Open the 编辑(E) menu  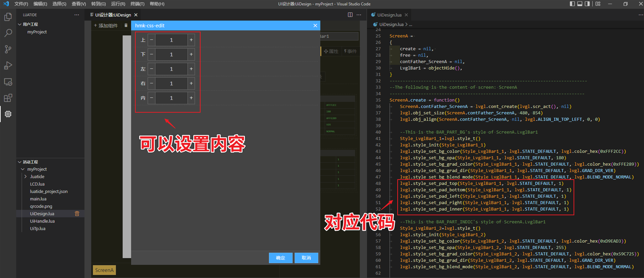point(40,4)
